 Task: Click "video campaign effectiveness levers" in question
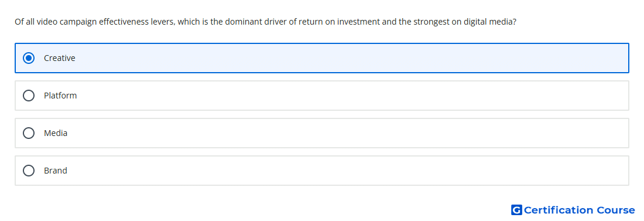[106, 22]
